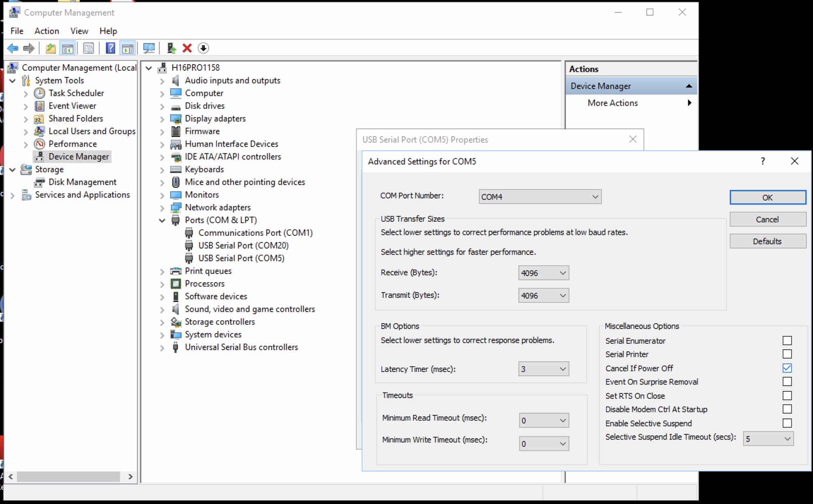The width and height of the screenshot is (813, 504).
Task: Click the console tree horizontal scrollbar
Action: point(68,476)
